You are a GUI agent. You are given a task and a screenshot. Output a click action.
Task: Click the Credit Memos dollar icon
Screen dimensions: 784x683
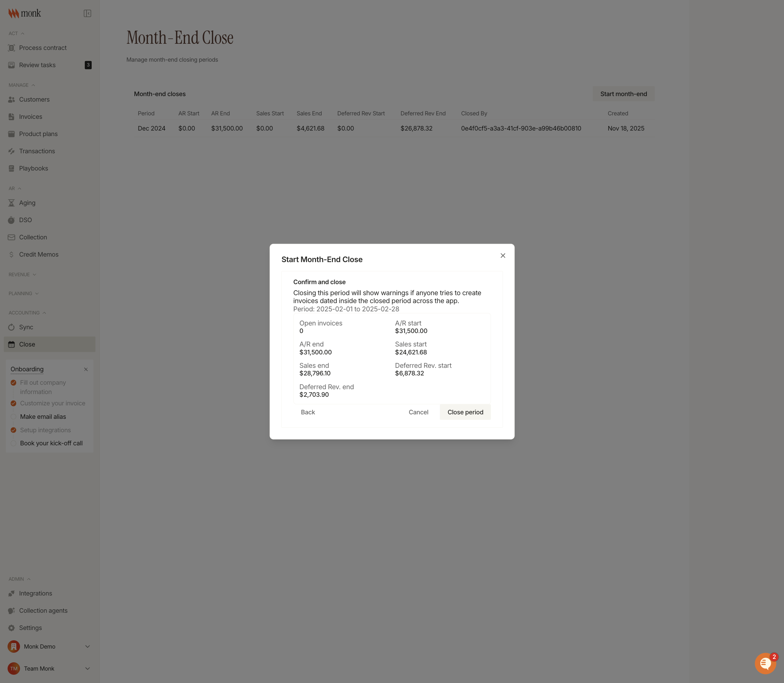coord(11,254)
